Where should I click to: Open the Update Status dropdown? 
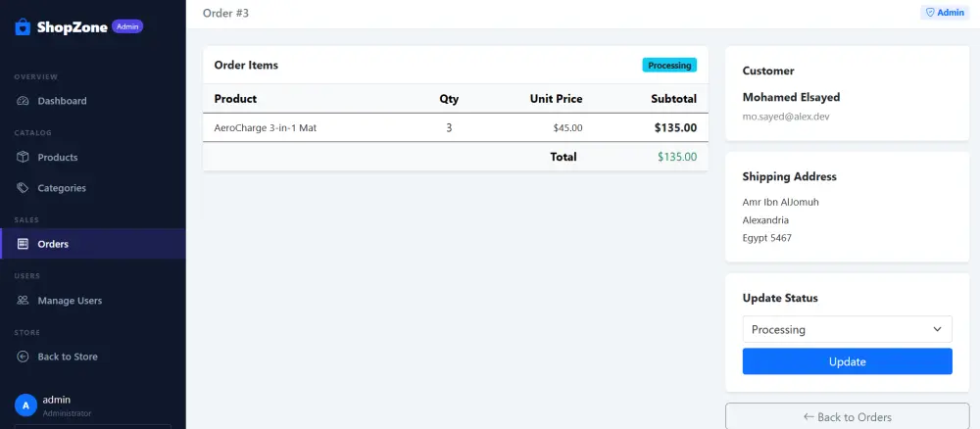tap(847, 329)
